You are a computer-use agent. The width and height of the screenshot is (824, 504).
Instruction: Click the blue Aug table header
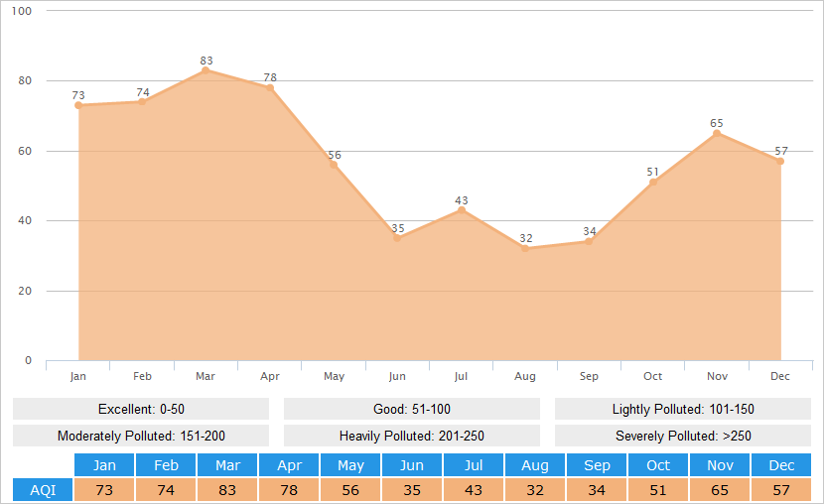[535, 465]
